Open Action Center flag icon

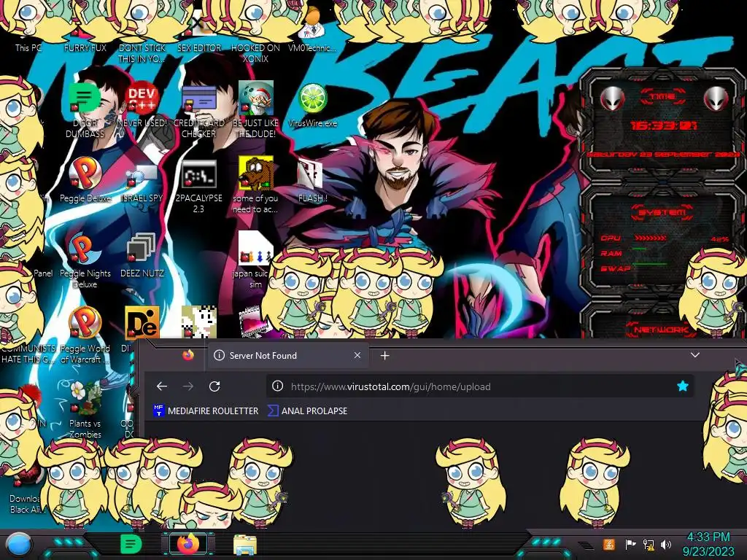click(x=630, y=544)
